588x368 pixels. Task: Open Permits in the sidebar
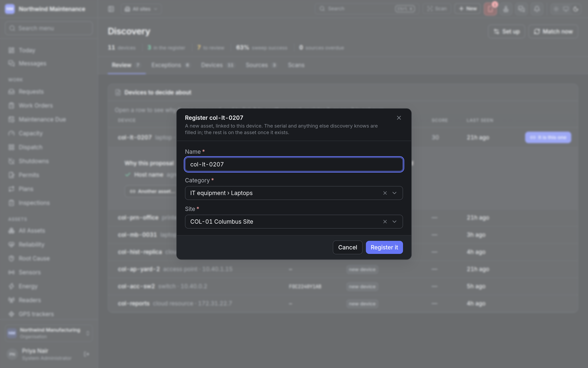click(49, 175)
